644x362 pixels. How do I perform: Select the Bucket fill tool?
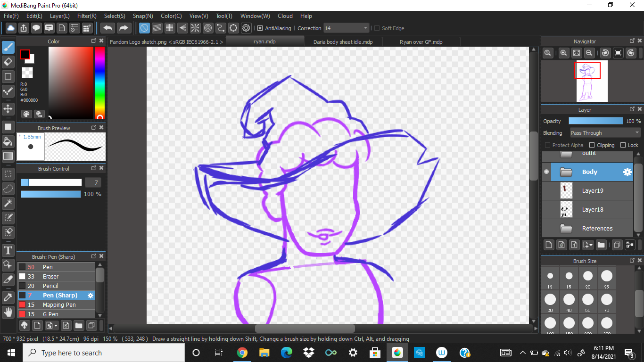[x=8, y=141]
